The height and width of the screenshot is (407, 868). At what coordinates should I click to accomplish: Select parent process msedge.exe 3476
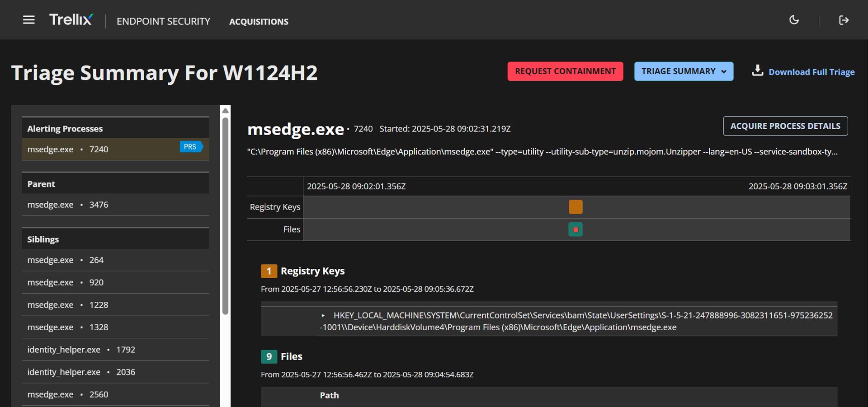click(115, 205)
